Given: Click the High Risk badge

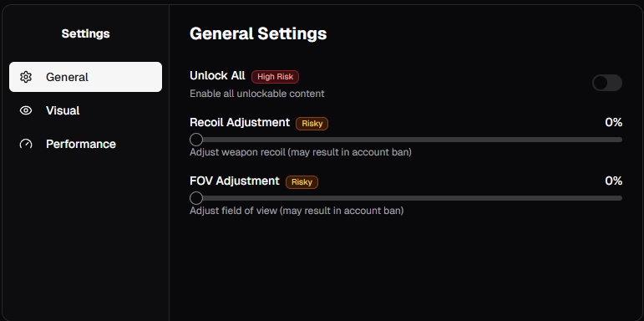Looking at the screenshot, I should pos(275,77).
